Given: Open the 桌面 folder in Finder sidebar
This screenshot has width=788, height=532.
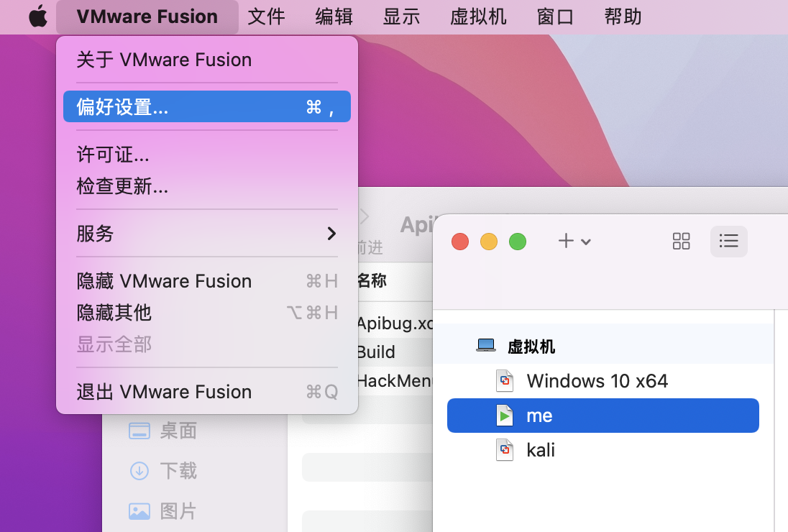Looking at the screenshot, I should 178,431.
